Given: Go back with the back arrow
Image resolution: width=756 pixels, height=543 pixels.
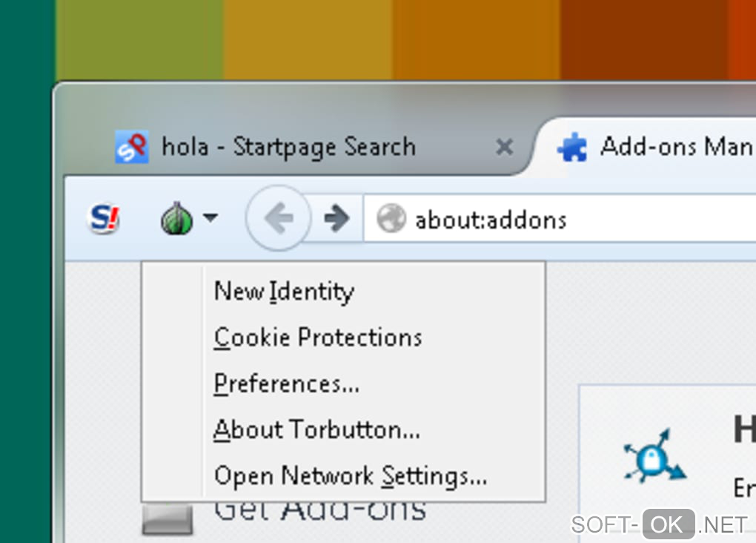Looking at the screenshot, I should click(278, 218).
